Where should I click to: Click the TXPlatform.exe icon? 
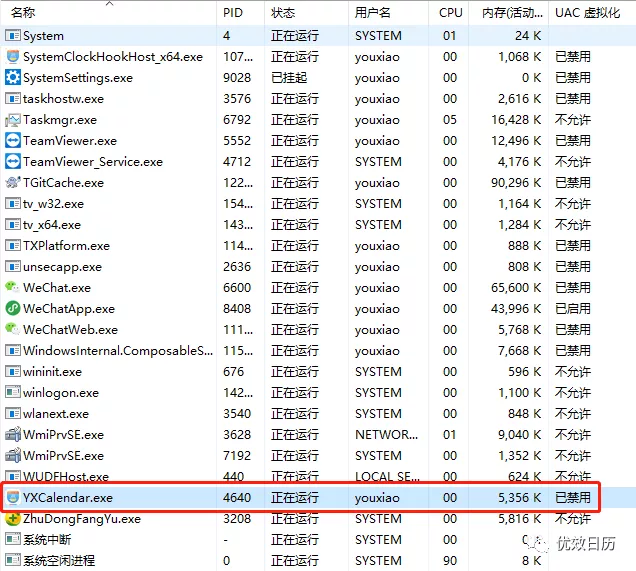[13, 246]
